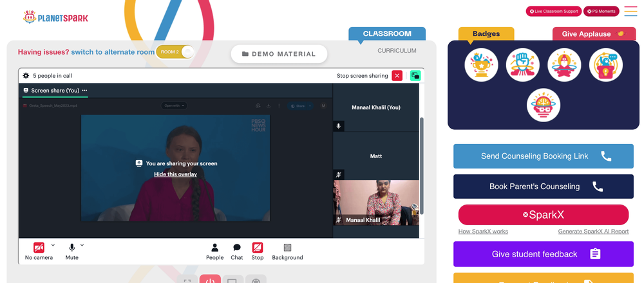Viewport: 644px width, 283px height.
Task: Click red X to stop screen sharing
Action: 397,75
